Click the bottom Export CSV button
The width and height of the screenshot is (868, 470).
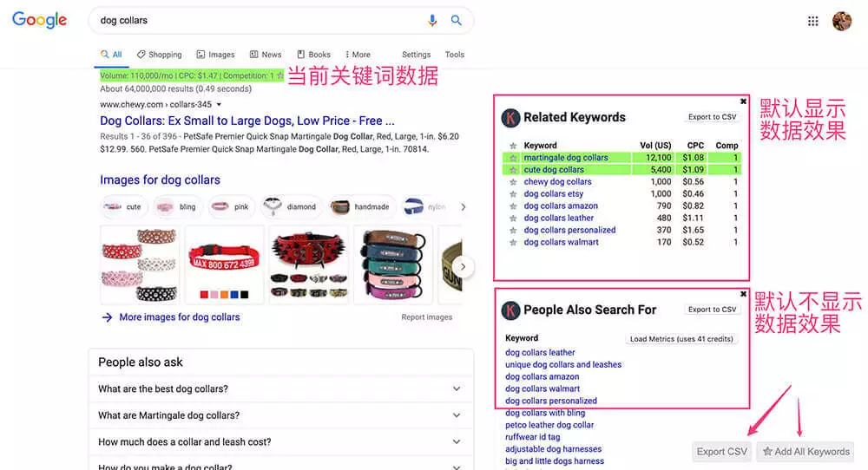[x=722, y=452]
